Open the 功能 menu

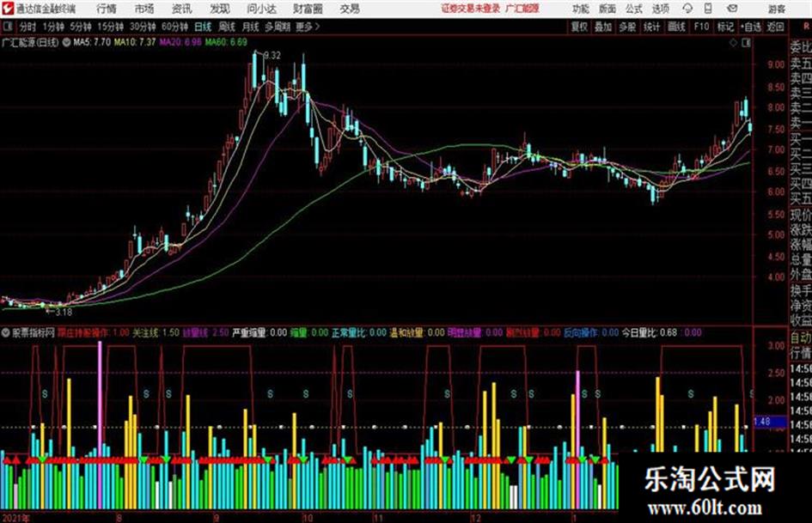(x=581, y=9)
